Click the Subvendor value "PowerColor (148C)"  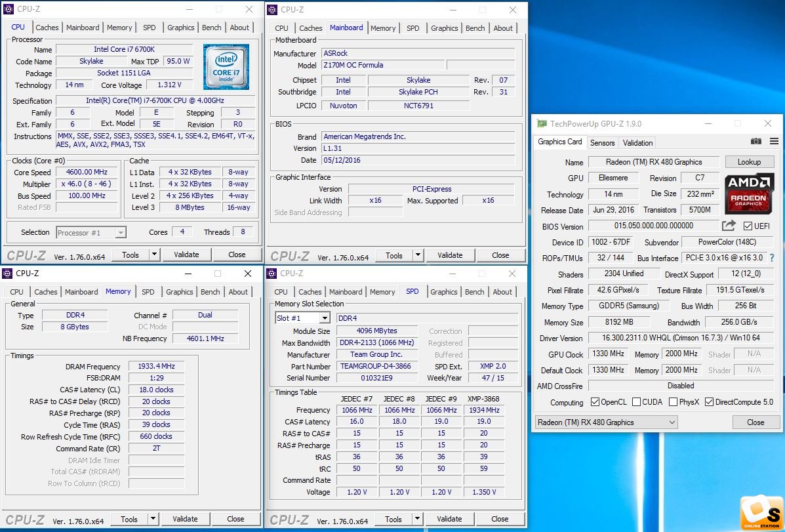tap(727, 242)
